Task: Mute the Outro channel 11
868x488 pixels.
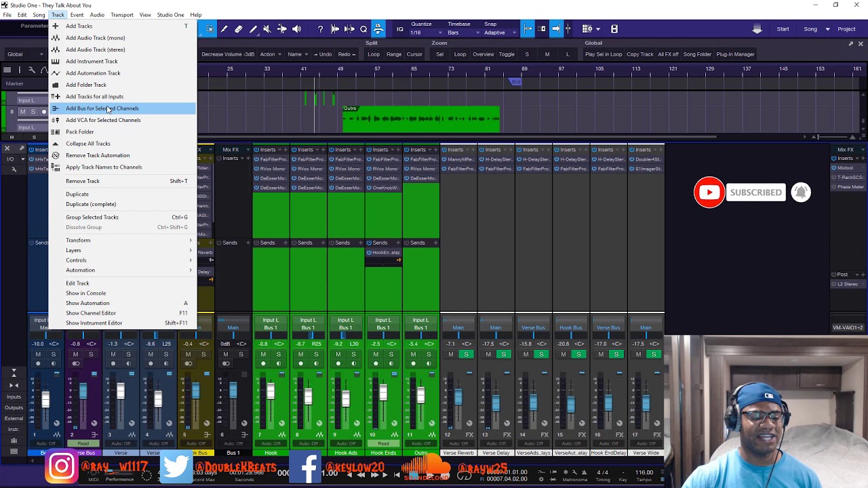Action: pos(414,354)
